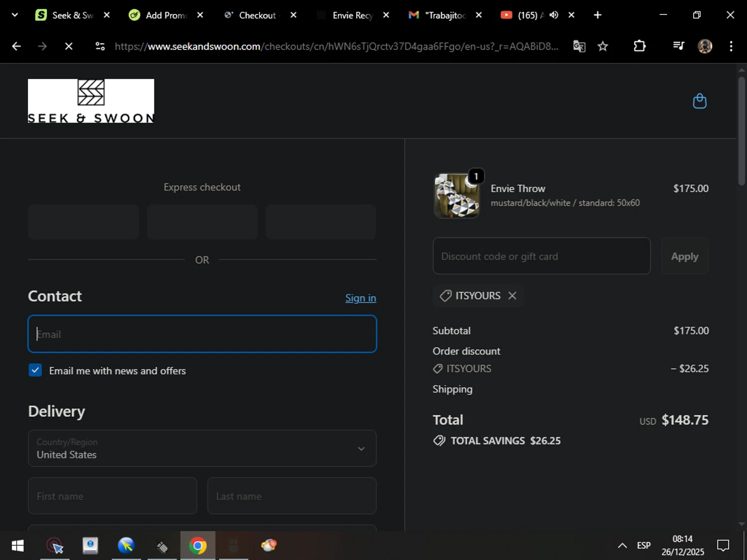Open the Windows notification center

(723, 546)
